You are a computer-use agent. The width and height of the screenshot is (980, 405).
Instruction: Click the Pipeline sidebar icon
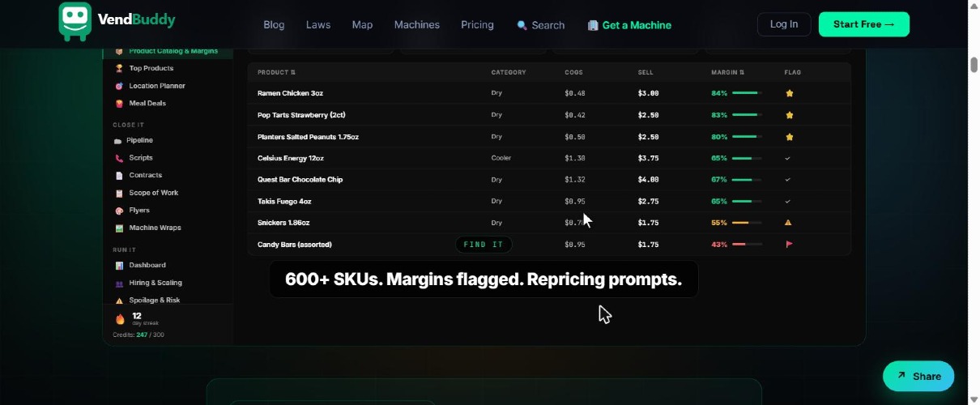[118, 141]
